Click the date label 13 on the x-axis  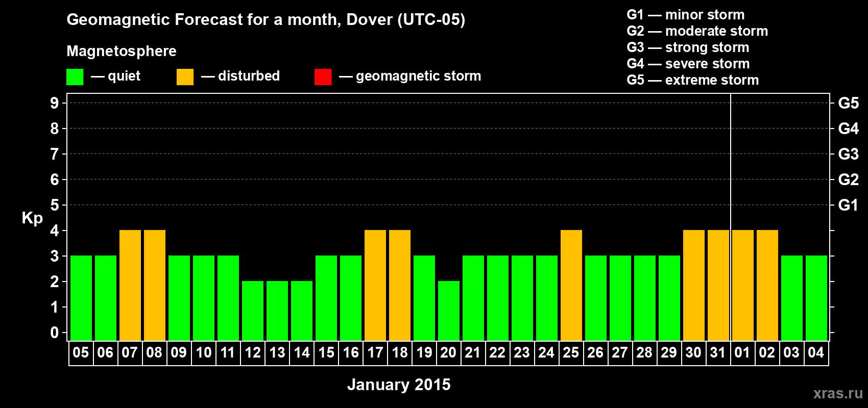click(277, 352)
